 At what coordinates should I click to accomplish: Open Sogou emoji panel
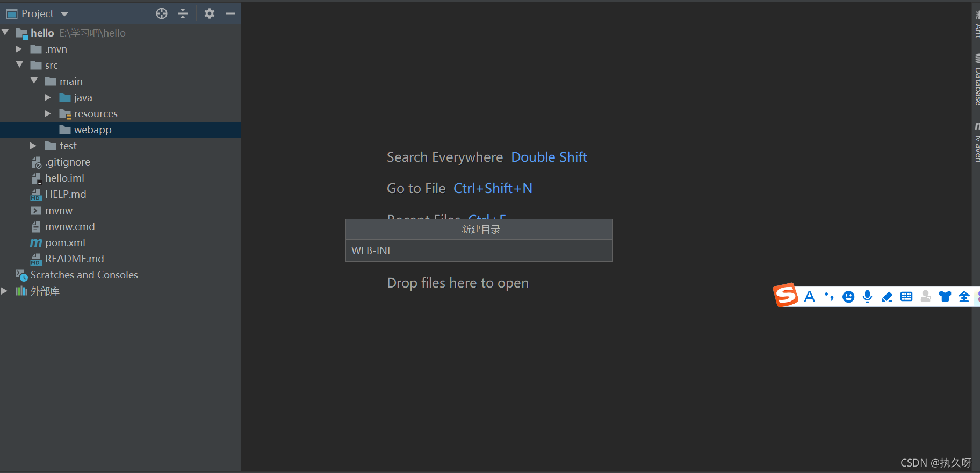click(x=848, y=297)
